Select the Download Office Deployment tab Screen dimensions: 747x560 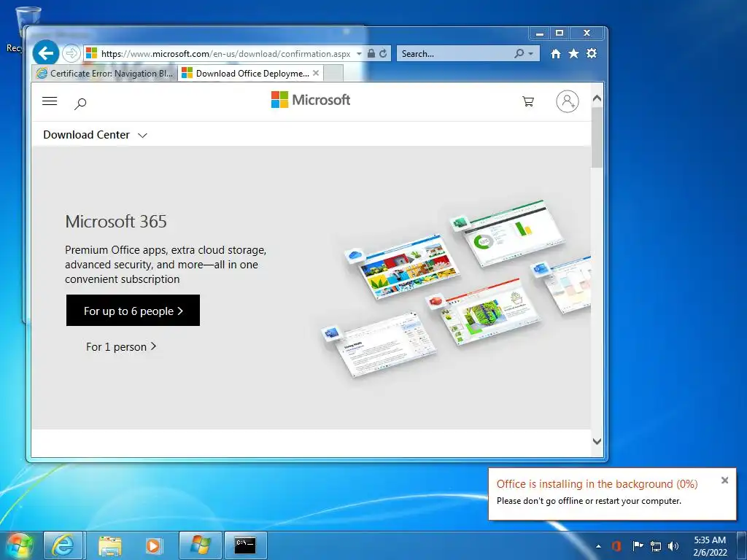(x=246, y=74)
